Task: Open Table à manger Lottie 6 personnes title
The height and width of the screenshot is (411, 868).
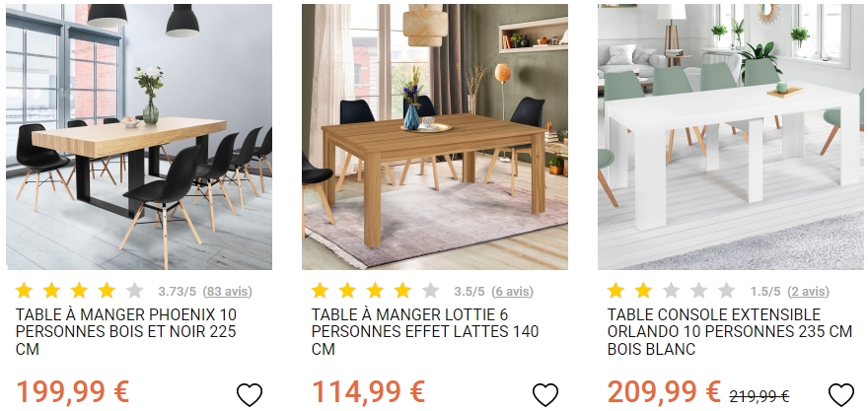Action: [x=424, y=332]
